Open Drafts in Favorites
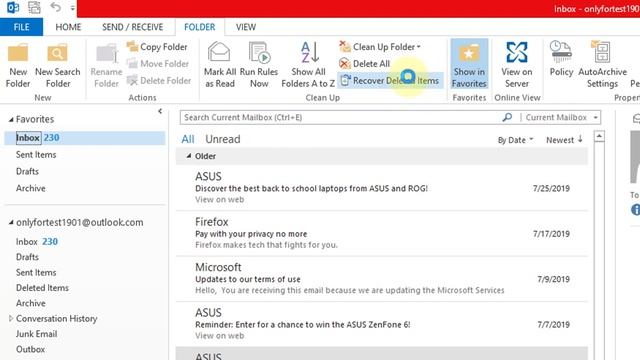 coord(27,171)
